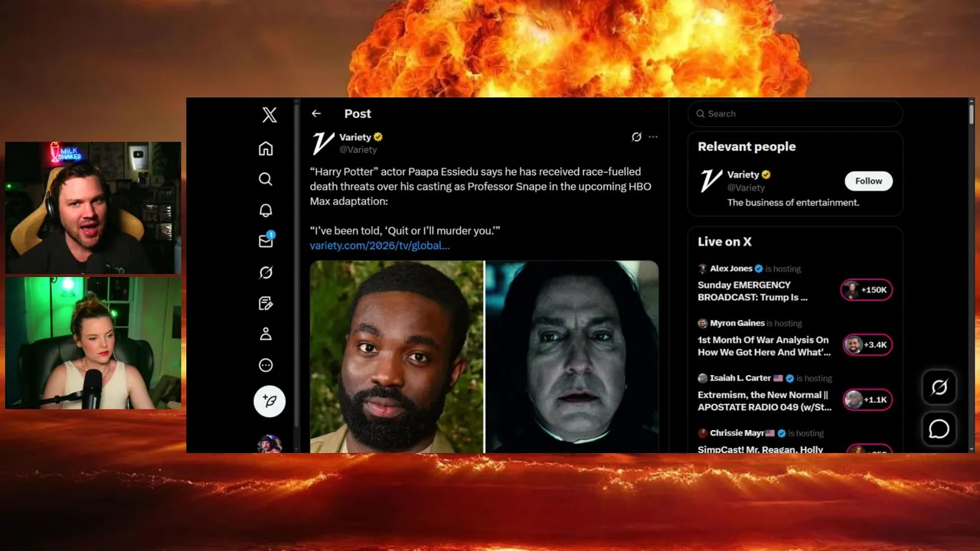Go to Home via house icon

pos(266,148)
